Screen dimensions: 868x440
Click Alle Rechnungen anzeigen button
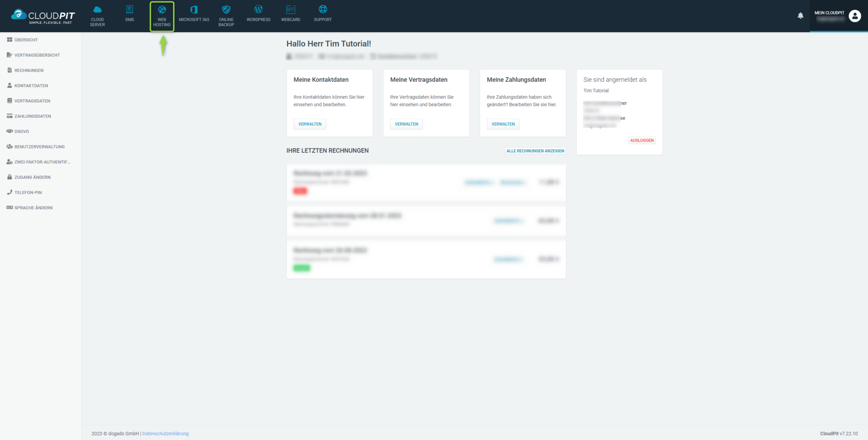tap(535, 151)
